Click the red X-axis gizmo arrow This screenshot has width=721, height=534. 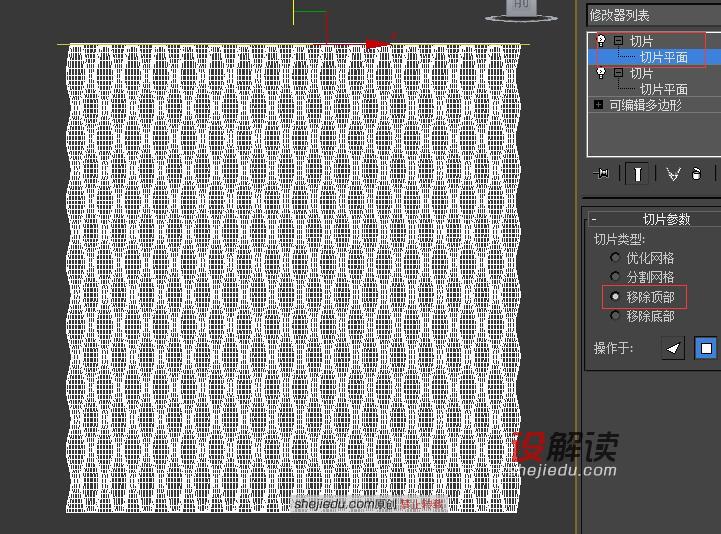(377, 45)
